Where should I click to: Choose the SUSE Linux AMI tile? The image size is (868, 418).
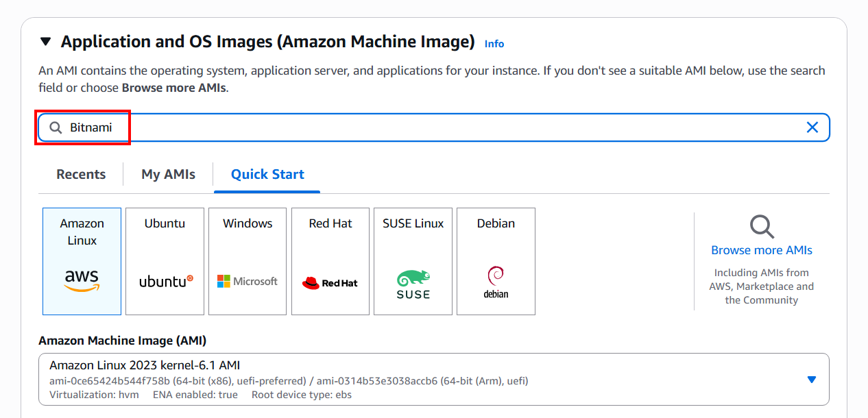click(x=413, y=262)
